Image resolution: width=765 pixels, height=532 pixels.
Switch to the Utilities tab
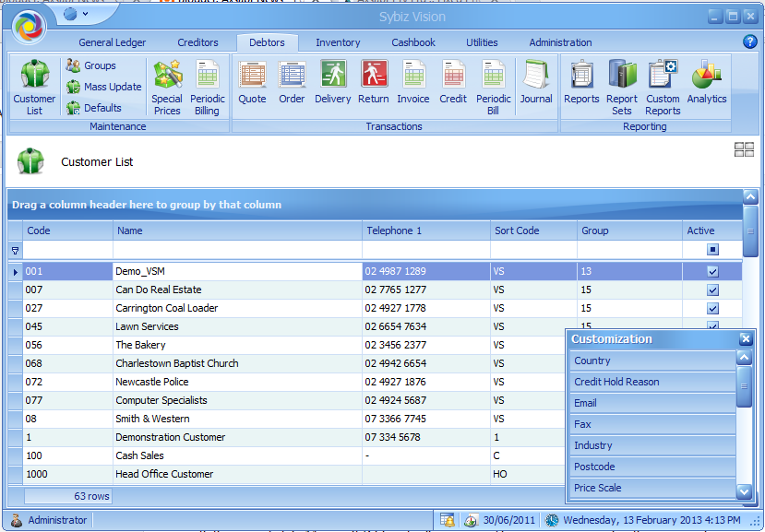pos(482,42)
